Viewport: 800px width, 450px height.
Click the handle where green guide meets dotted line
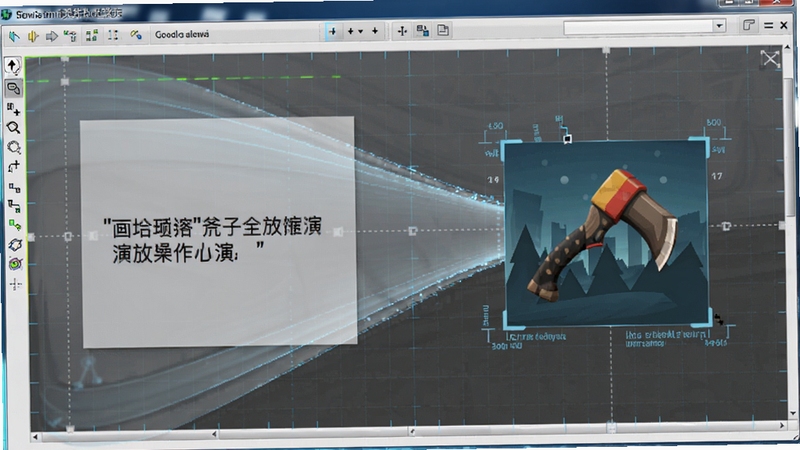click(65, 81)
